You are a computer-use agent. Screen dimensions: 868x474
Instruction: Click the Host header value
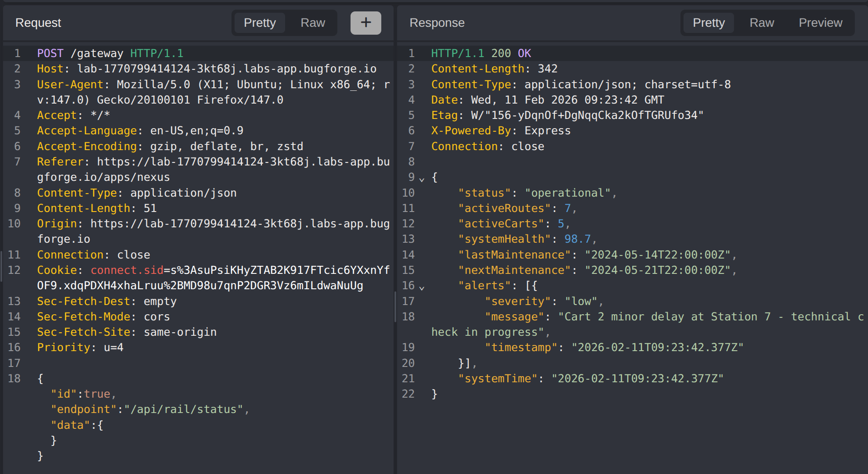coord(227,69)
